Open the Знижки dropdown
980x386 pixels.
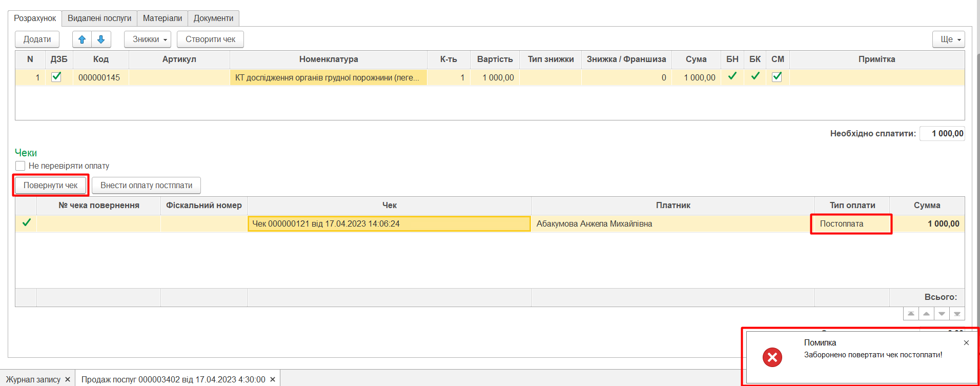tap(148, 39)
